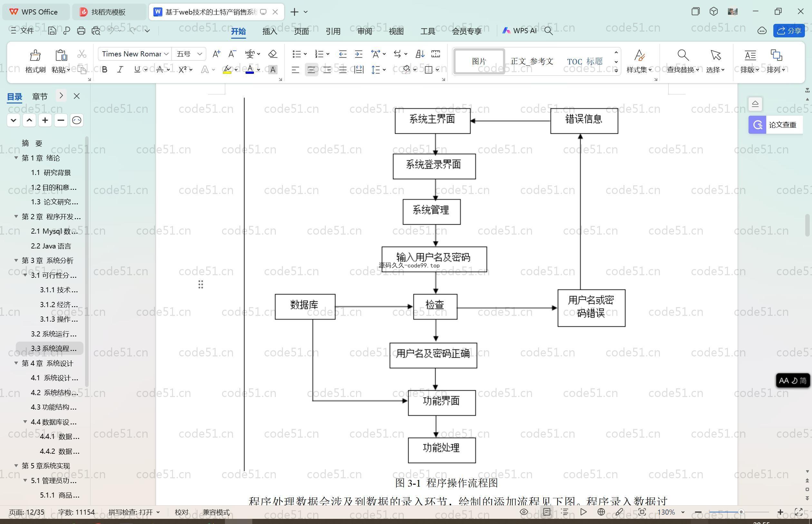812x524 pixels.
Task: Click the Print Preview icon
Action: coord(96,31)
